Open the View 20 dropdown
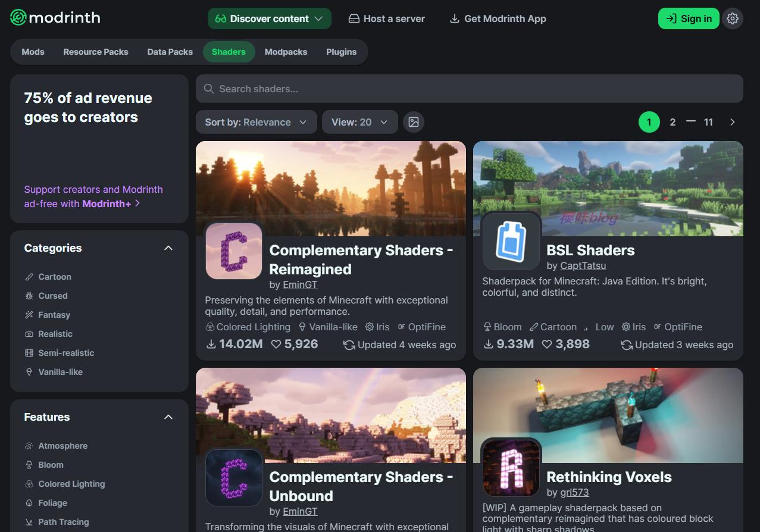This screenshot has height=532, width=760. pos(359,122)
